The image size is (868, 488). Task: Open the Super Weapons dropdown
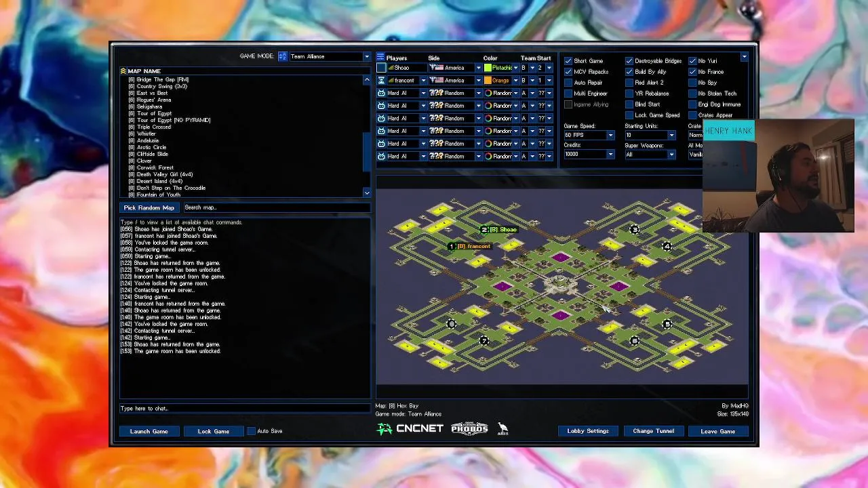(x=650, y=155)
